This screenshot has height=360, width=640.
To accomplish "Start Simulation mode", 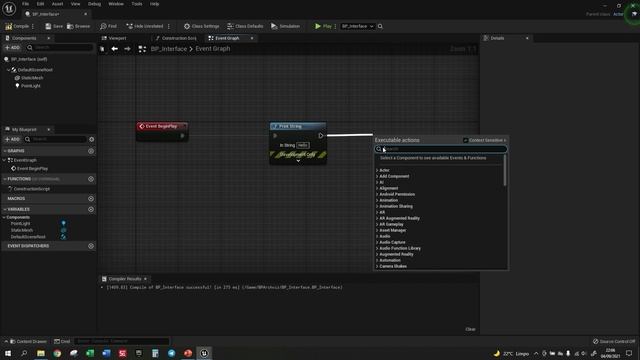I will coord(285,26).
